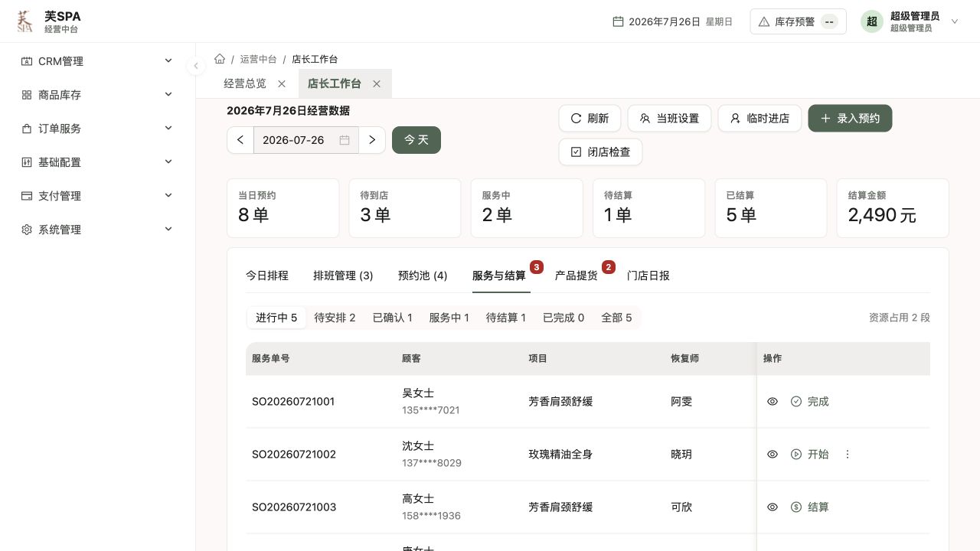This screenshot has height=551, width=980.
Task: Click the 待到店 3单 card
Action: click(405, 208)
